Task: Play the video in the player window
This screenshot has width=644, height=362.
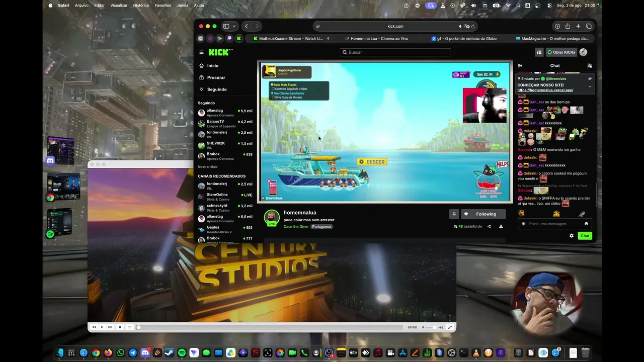Action: [102, 327]
